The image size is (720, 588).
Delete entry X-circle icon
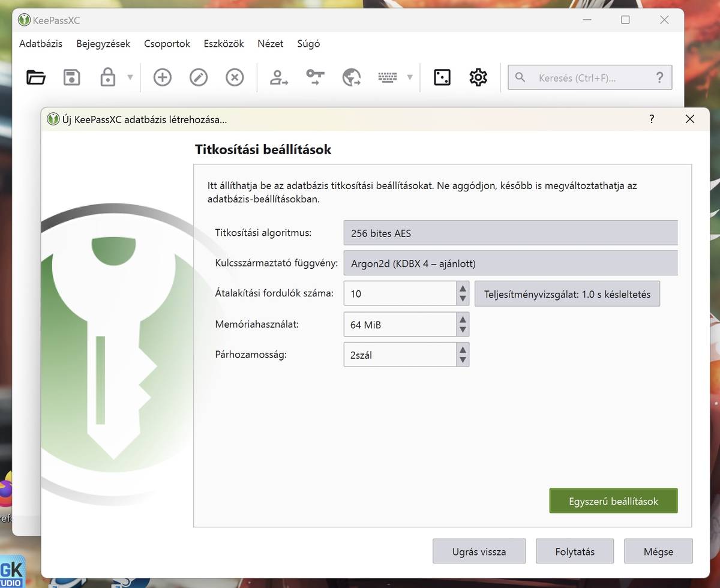tap(235, 77)
